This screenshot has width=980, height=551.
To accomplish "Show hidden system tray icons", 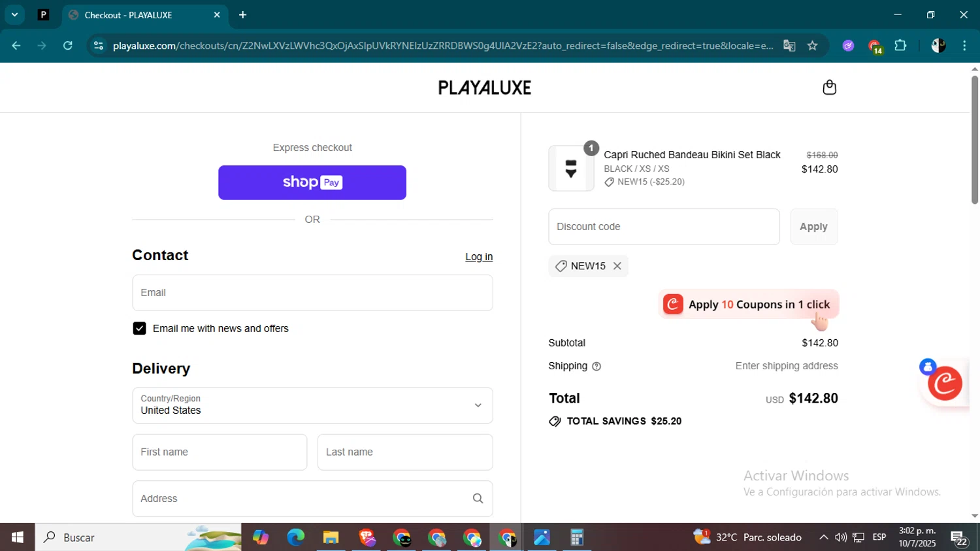I will click(823, 537).
